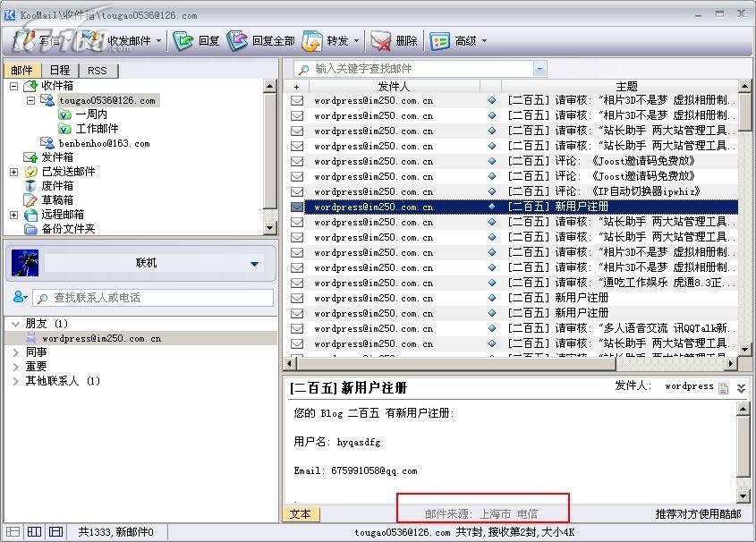
Task: Click the 回复全部 reply-all icon
Action: [x=238, y=41]
